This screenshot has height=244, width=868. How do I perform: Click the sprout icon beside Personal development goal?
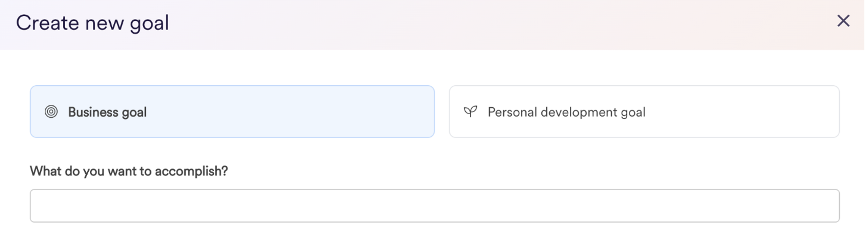click(x=470, y=112)
